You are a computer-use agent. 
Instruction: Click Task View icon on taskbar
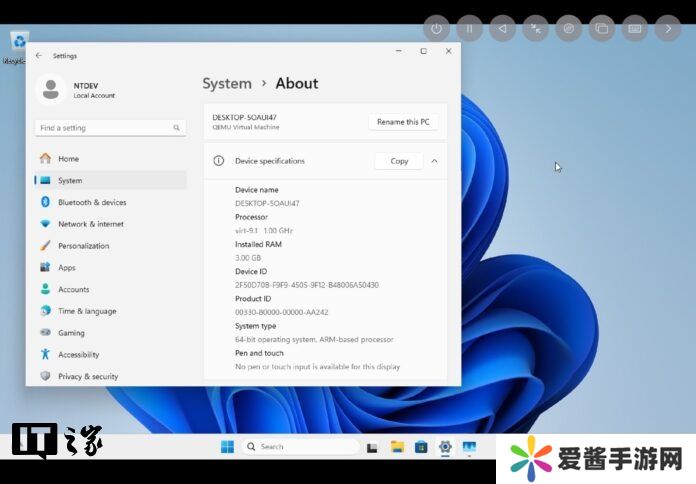coord(372,447)
